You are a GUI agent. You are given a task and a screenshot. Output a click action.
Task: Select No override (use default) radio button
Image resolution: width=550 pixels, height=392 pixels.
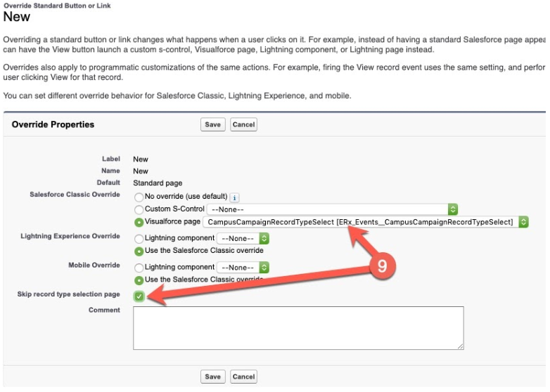click(139, 197)
